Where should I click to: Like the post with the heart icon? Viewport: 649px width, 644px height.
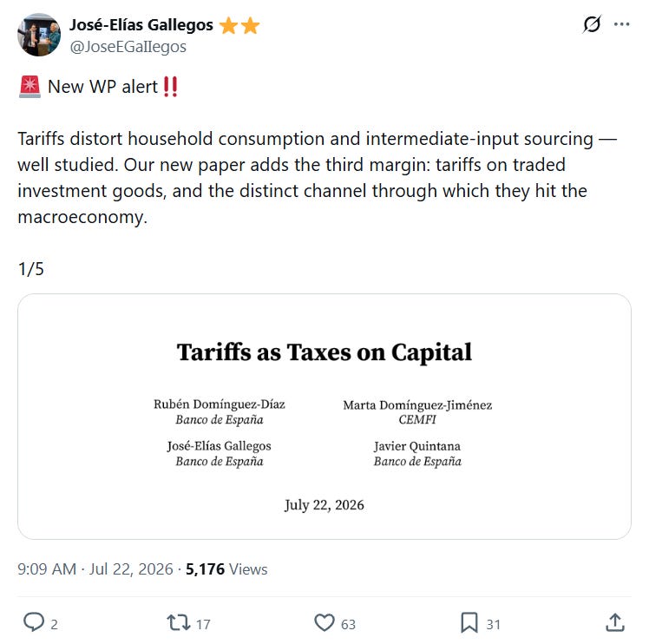click(x=324, y=622)
